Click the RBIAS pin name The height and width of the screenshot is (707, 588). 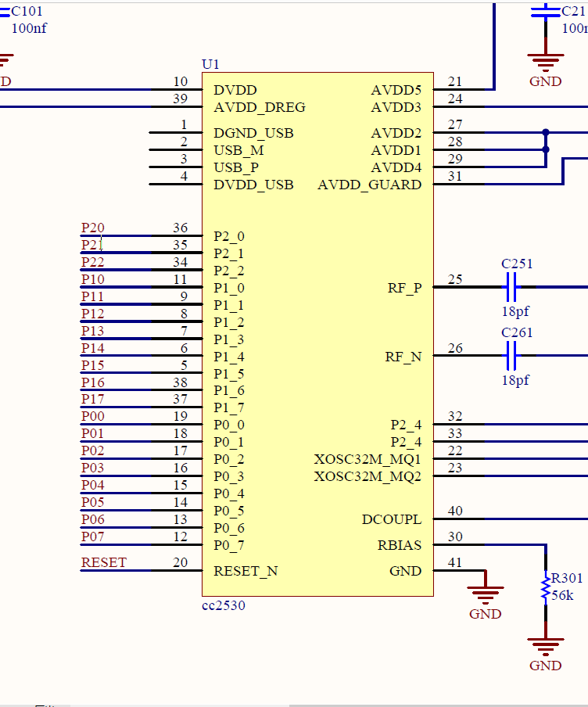coord(400,545)
